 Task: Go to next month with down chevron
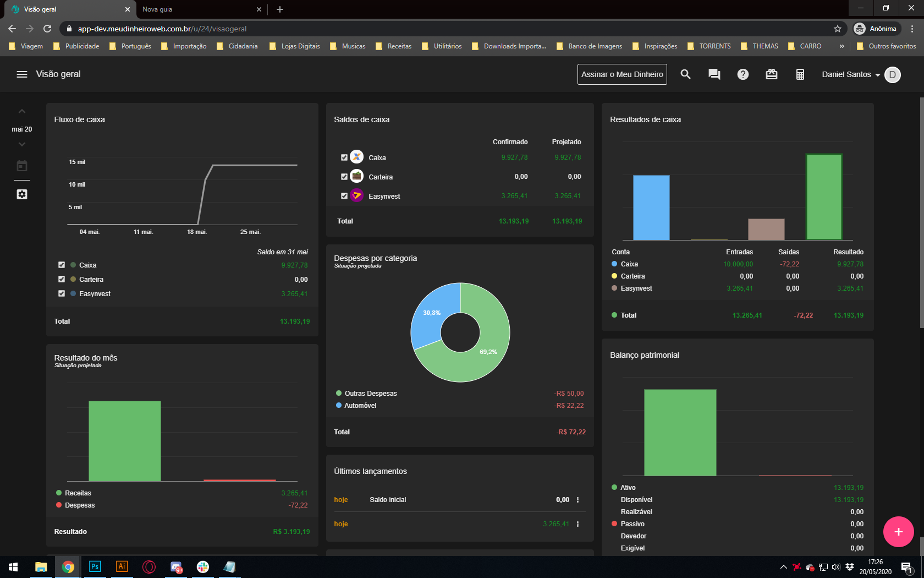click(x=22, y=144)
